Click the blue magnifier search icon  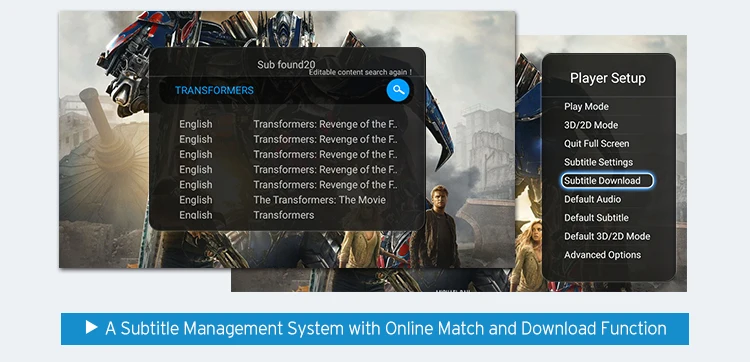[x=397, y=90]
